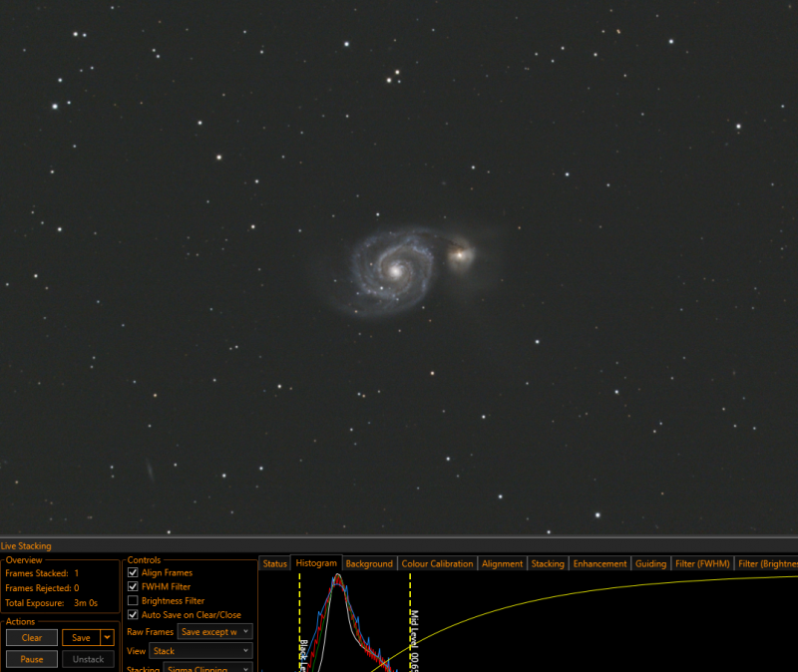Click the Total Exposure 3m 0s value
This screenshot has height=672, width=798.
click(x=86, y=603)
